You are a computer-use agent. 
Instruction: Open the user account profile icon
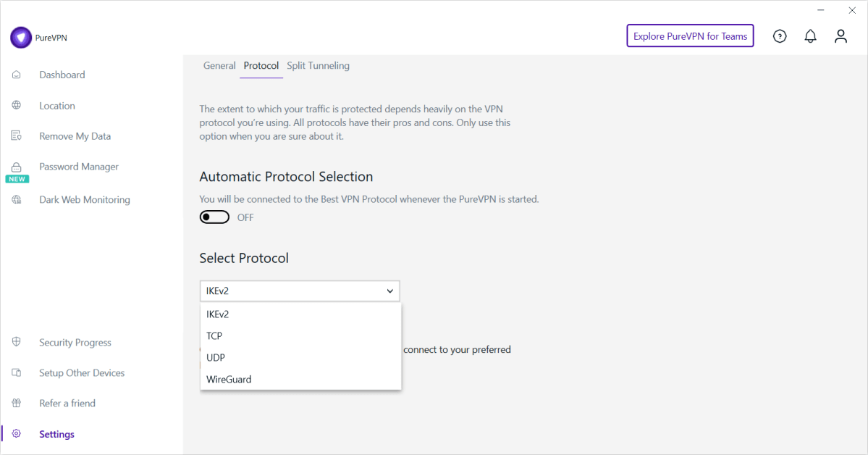(841, 36)
